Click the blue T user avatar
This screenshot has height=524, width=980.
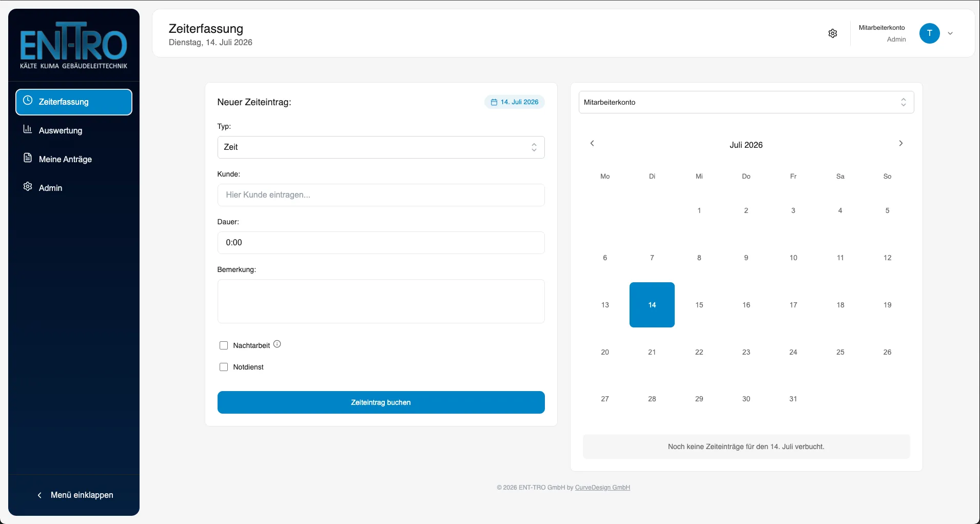click(x=929, y=33)
